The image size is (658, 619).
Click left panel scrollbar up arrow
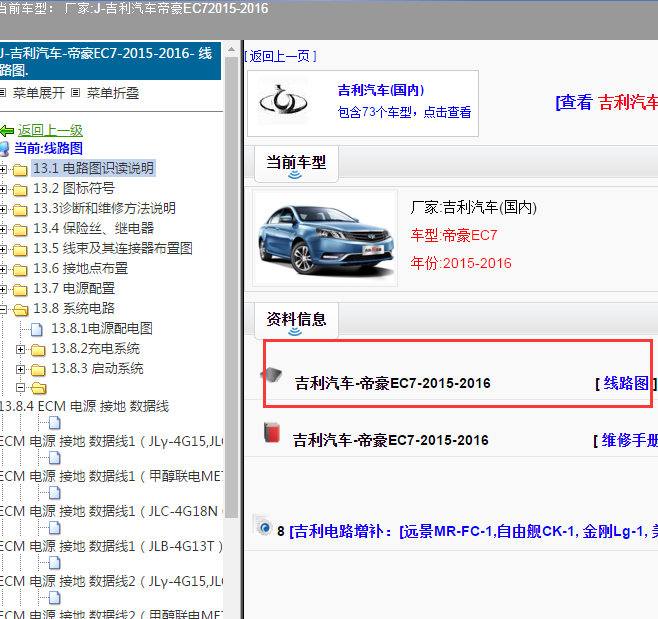point(231,50)
